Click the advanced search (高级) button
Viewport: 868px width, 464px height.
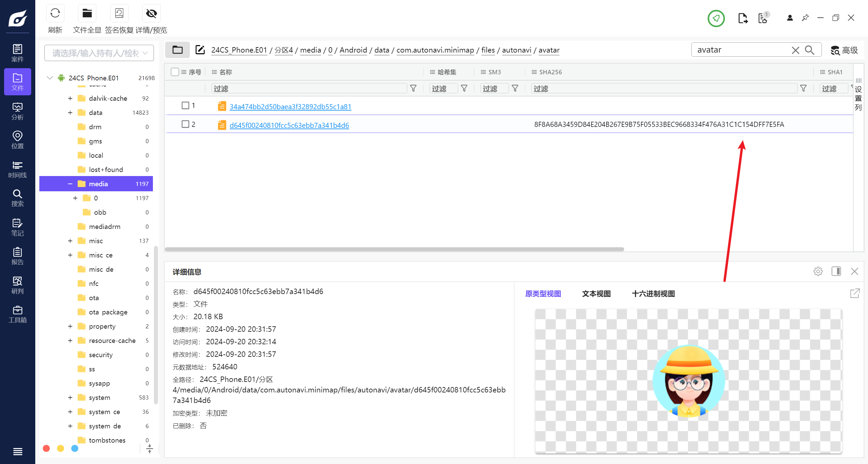(844, 50)
